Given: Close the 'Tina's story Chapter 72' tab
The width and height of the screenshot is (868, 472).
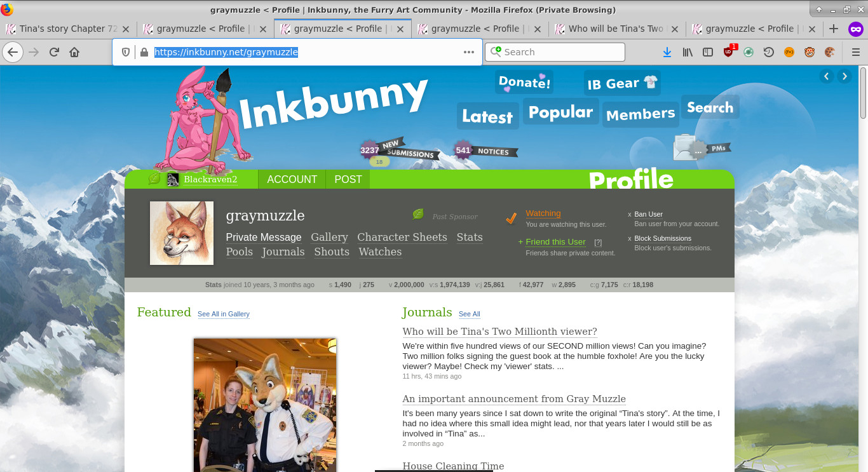Looking at the screenshot, I should [x=126, y=29].
